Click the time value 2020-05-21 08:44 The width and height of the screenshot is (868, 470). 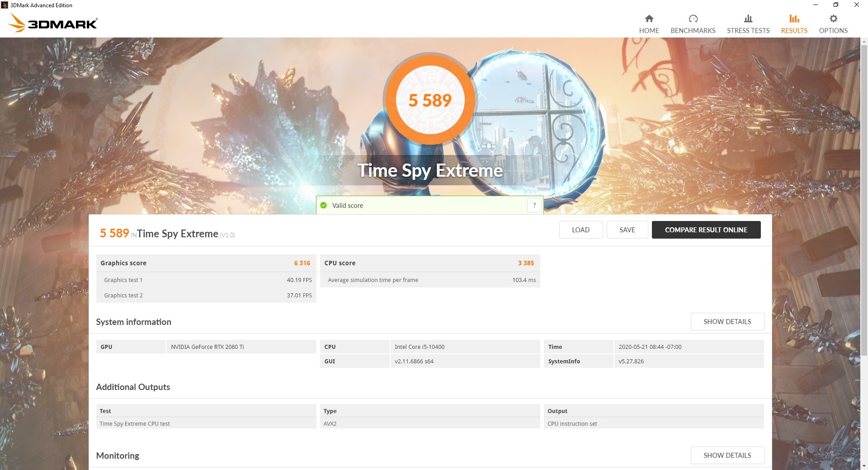click(x=650, y=347)
